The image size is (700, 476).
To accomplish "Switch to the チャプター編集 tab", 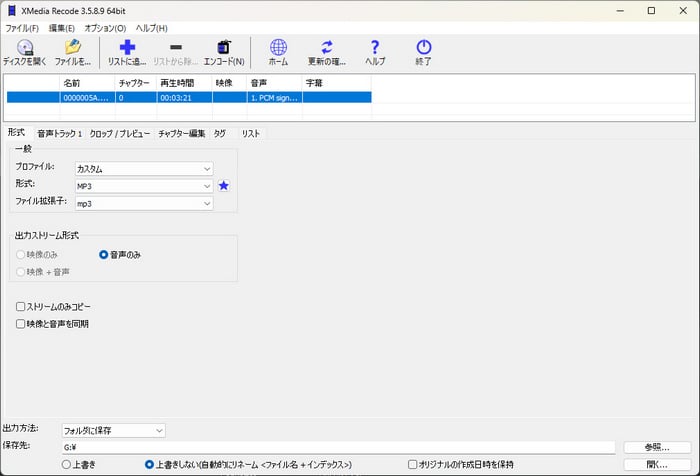I will click(x=181, y=134).
